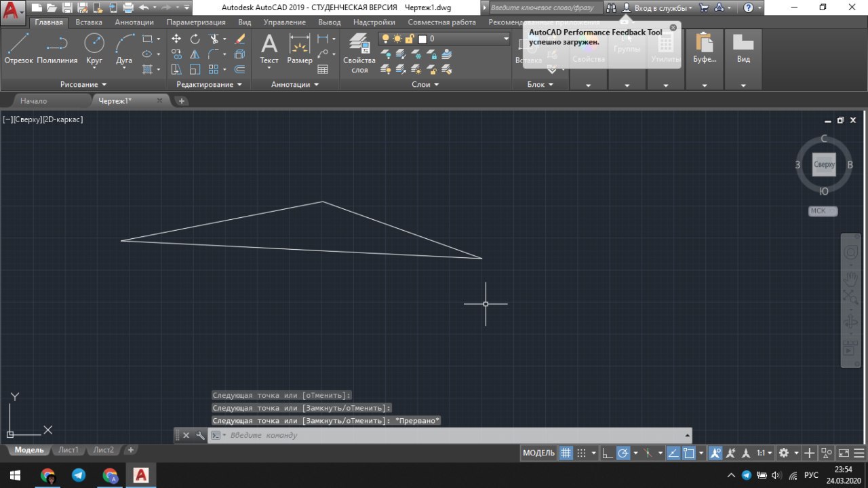Expand the Блок panel
The height and width of the screenshot is (488, 868).
(x=540, y=85)
